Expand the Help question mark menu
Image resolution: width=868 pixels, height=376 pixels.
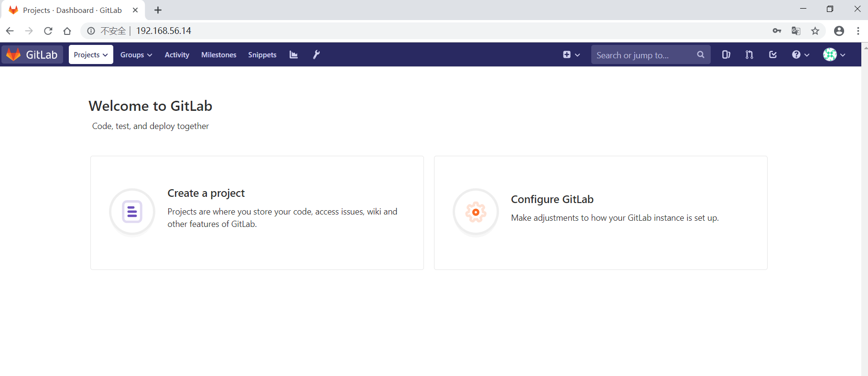[801, 54]
